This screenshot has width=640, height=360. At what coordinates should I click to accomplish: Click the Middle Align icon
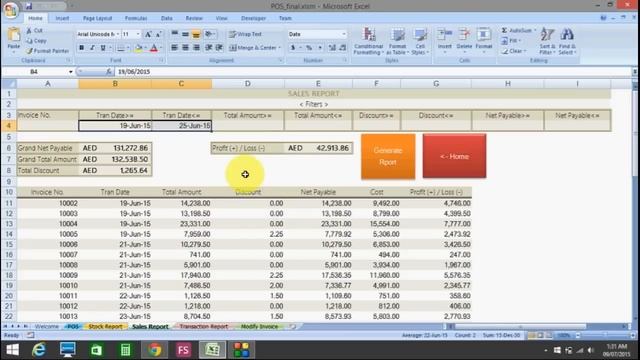click(185, 34)
